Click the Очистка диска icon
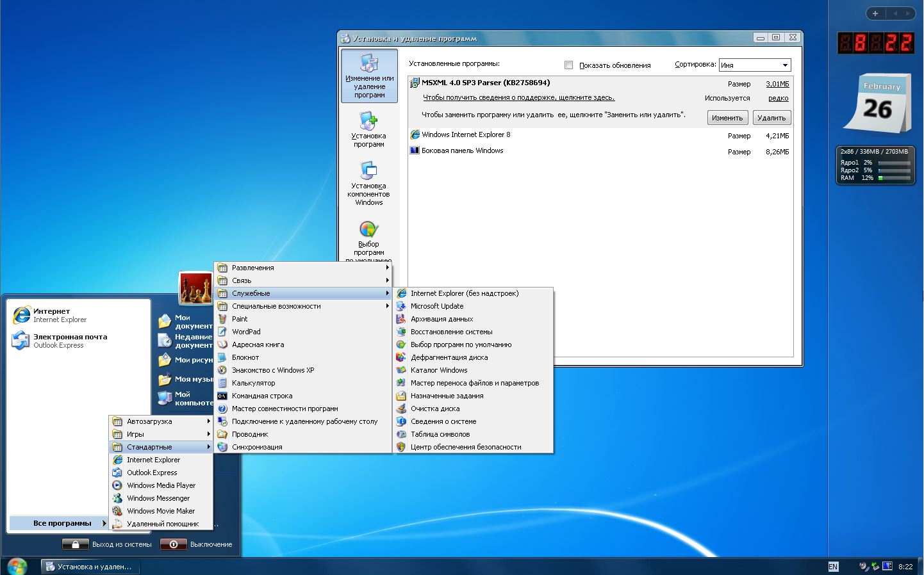924x575 pixels. [401, 409]
